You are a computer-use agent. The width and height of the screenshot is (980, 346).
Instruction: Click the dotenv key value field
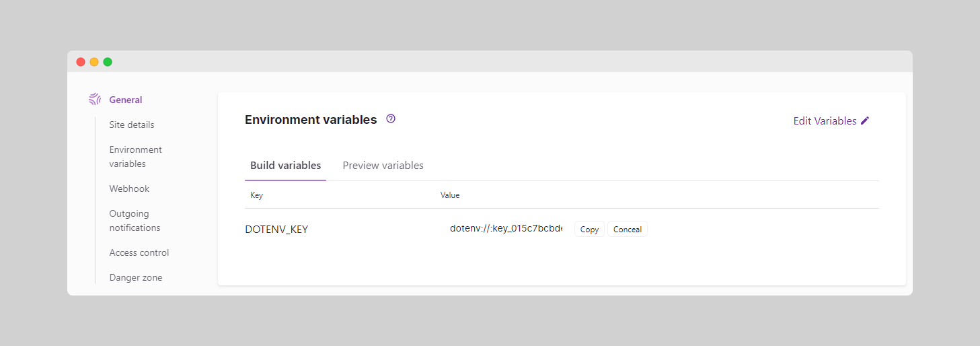pos(506,229)
